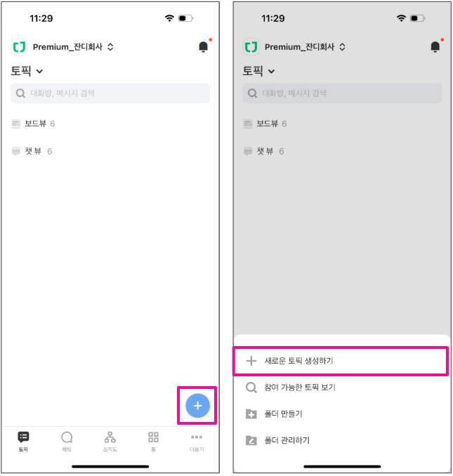Viewport: 453px width, 476px height.
Task: Click the 대화방, 메시지 검색 field on the left screen
Action: pos(110,93)
